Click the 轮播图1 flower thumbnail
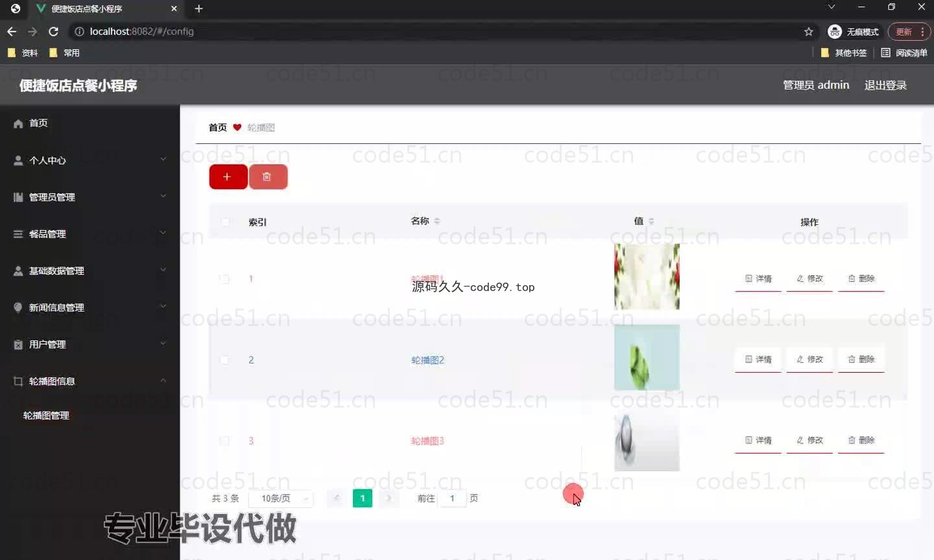Viewport: 934px width, 560px height. click(x=647, y=277)
